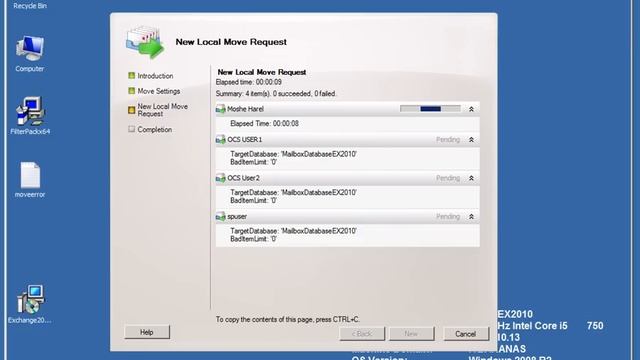640x360 pixels.
Task: Go to the Introduction wizard step
Action: tap(155, 76)
